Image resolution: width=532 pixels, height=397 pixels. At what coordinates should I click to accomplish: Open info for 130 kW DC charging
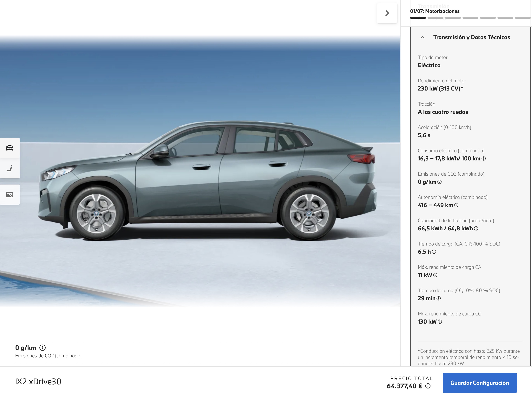pos(440,322)
